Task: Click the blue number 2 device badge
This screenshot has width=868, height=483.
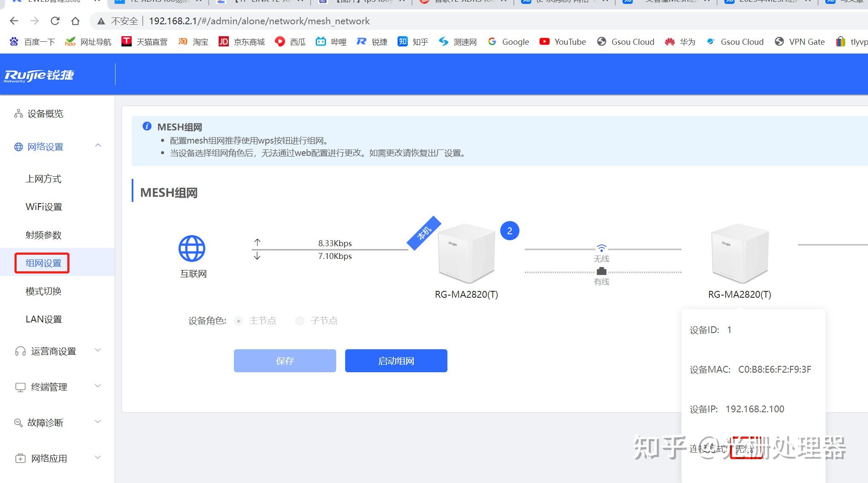Action: (x=510, y=231)
